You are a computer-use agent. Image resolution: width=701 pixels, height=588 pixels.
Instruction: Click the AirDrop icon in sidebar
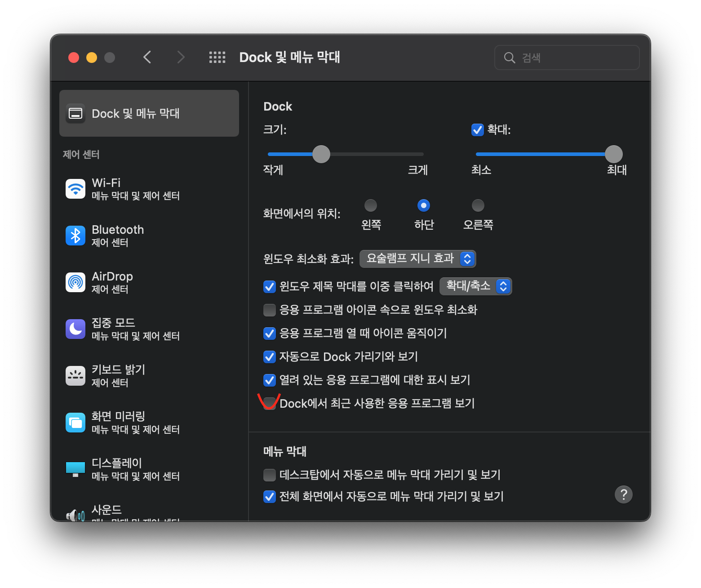(x=75, y=282)
